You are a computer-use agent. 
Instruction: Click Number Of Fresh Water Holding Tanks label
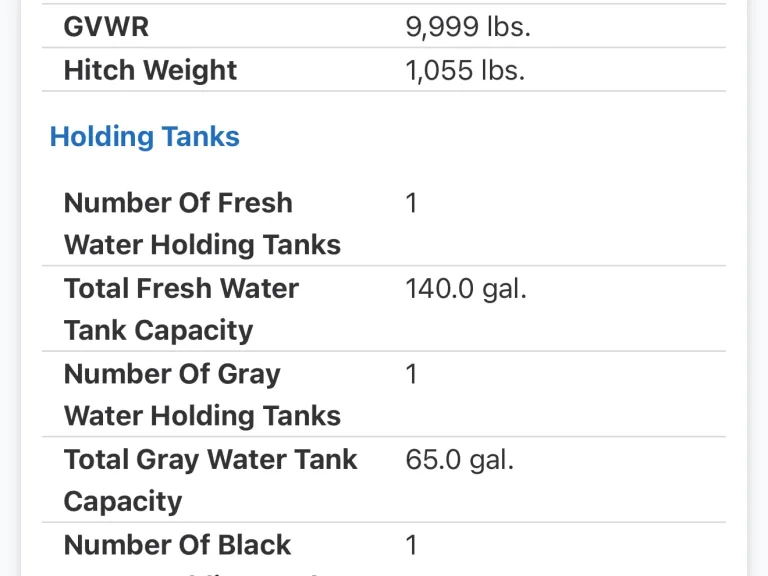[202, 224]
